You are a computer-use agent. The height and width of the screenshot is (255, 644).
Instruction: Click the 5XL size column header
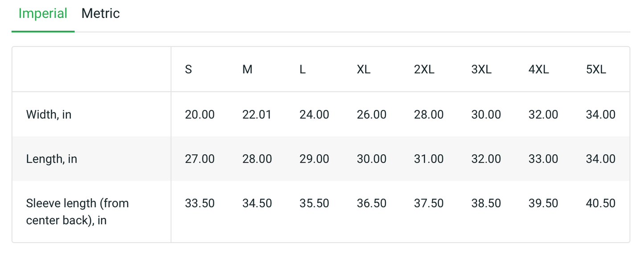coord(596,70)
